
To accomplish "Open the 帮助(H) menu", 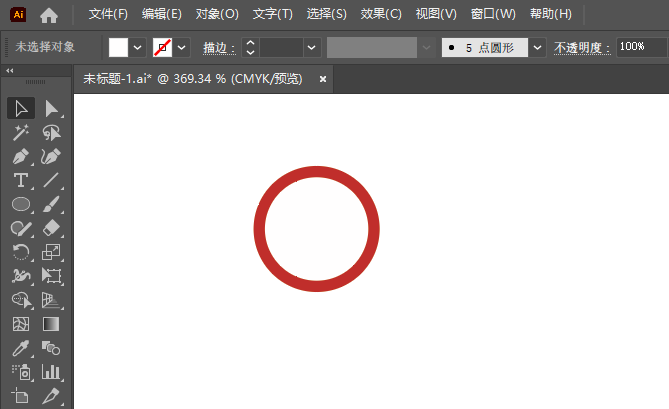I will pyautogui.click(x=550, y=15).
